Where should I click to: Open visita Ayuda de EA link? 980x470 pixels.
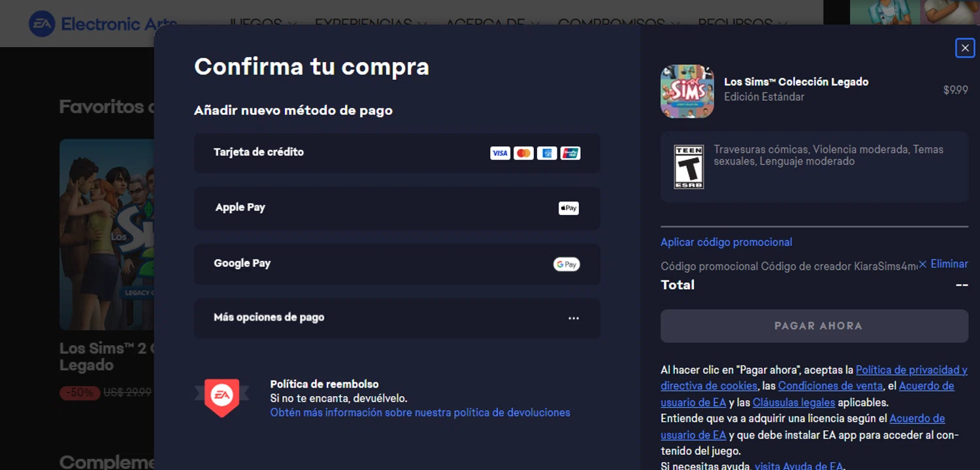[x=798, y=465]
